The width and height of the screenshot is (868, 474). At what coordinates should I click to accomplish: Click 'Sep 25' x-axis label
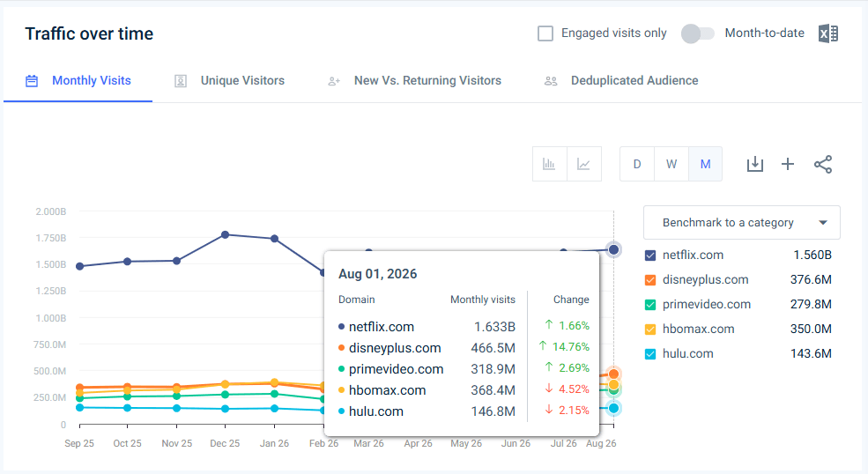[79, 443]
